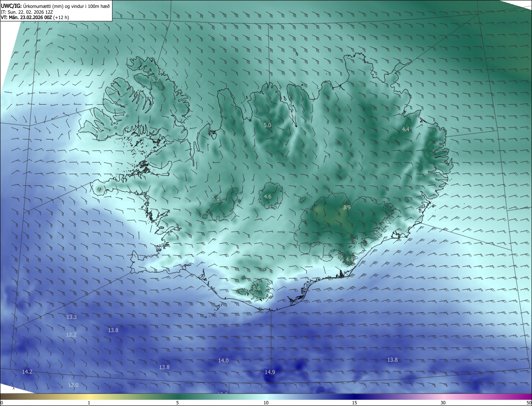This screenshot has height=406, width=532.
Task: Click the 4.6 value on Hofsjökull glacier
Action: tap(268, 196)
